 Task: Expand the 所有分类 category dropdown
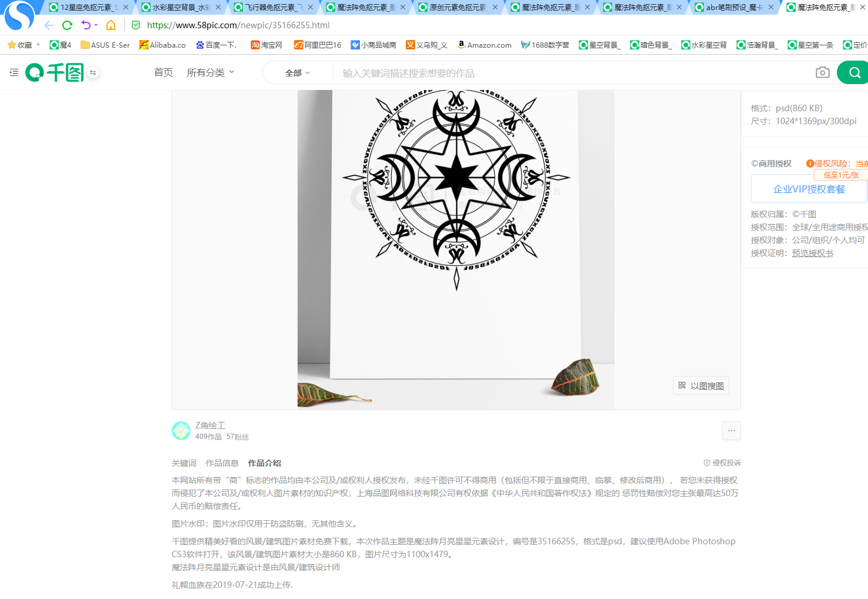[211, 72]
